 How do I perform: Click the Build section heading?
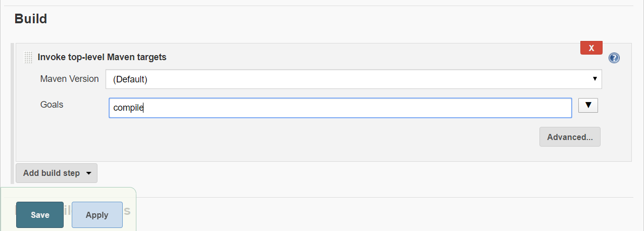pyautogui.click(x=30, y=19)
